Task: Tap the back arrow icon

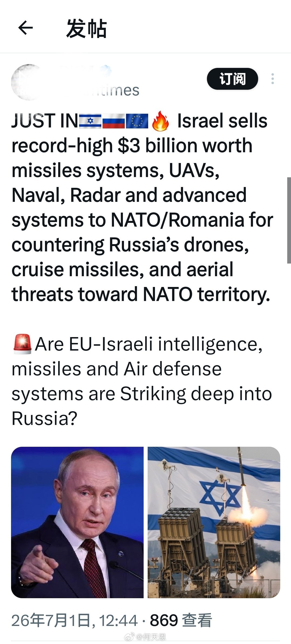Action: [26, 28]
